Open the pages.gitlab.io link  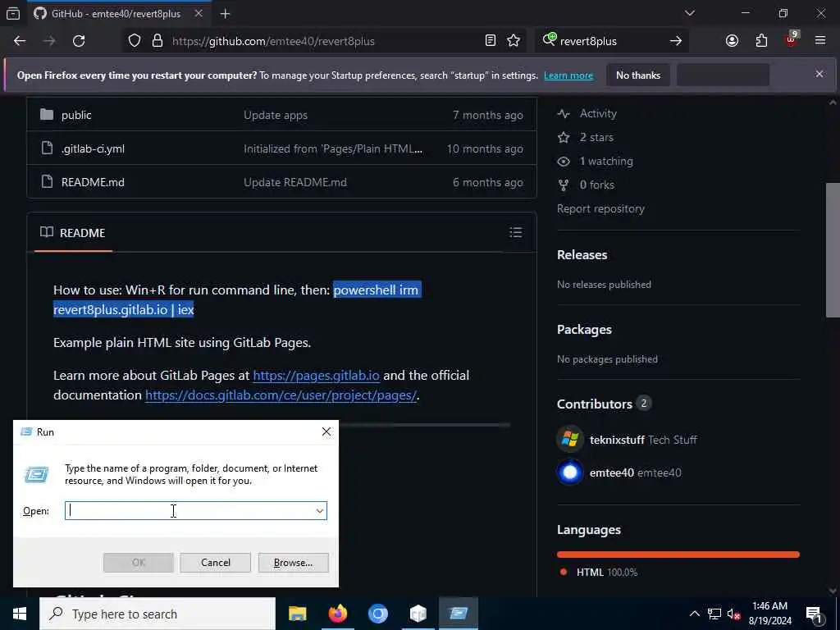(316, 376)
